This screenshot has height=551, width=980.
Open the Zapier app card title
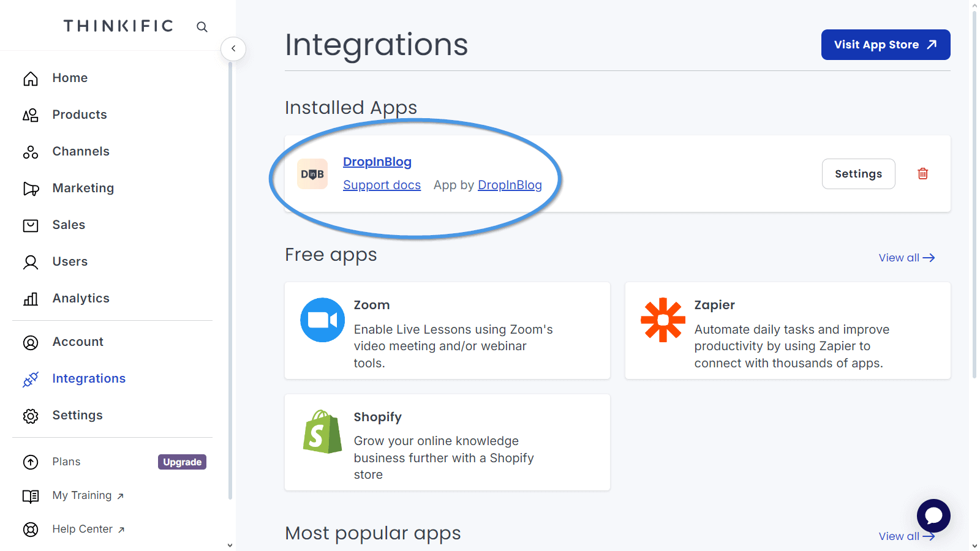click(714, 305)
